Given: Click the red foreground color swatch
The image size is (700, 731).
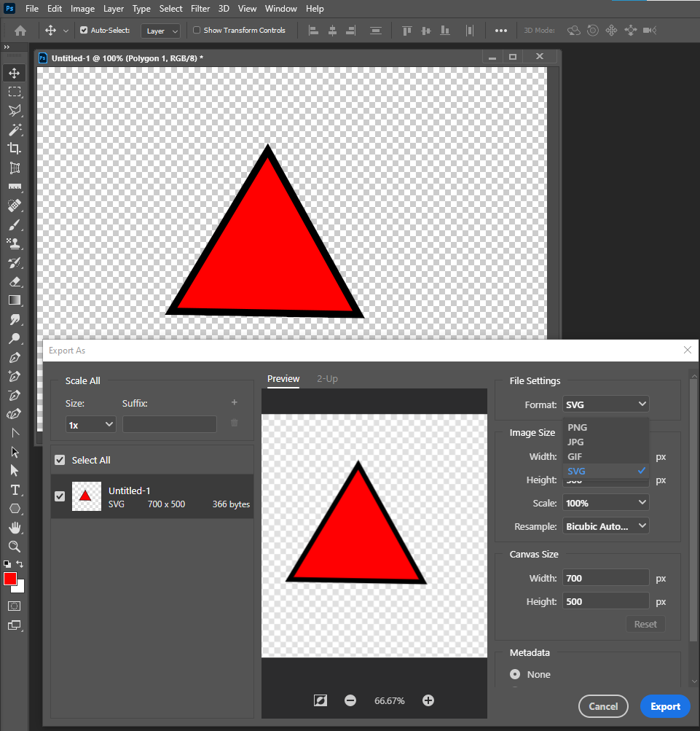Looking at the screenshot, I should (10, 578).
